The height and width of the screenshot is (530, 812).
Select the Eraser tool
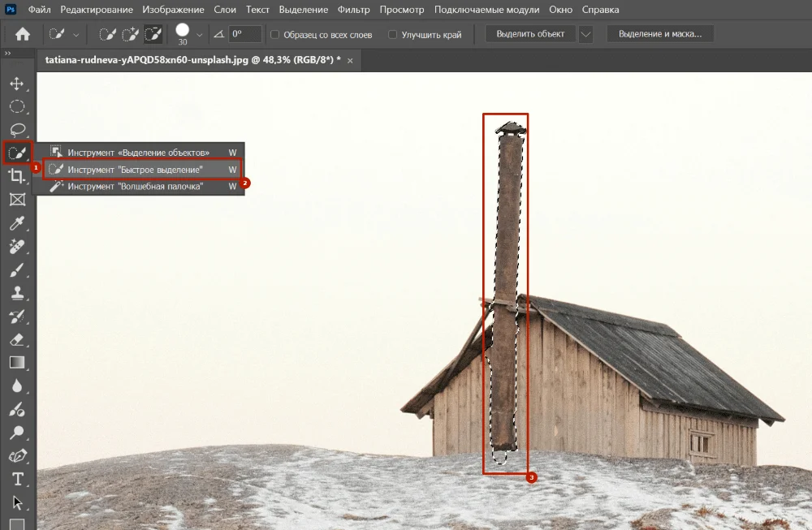(x=17, y=340)
